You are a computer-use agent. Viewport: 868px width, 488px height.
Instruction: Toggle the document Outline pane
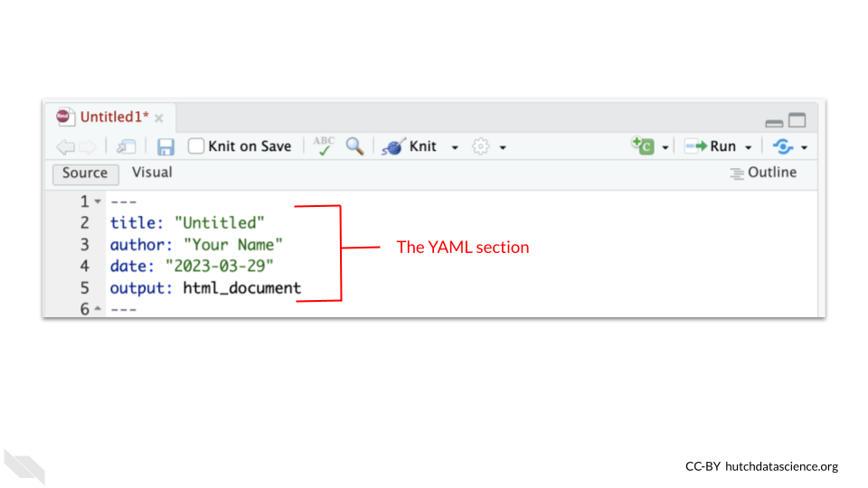click(x=763, y=174)
